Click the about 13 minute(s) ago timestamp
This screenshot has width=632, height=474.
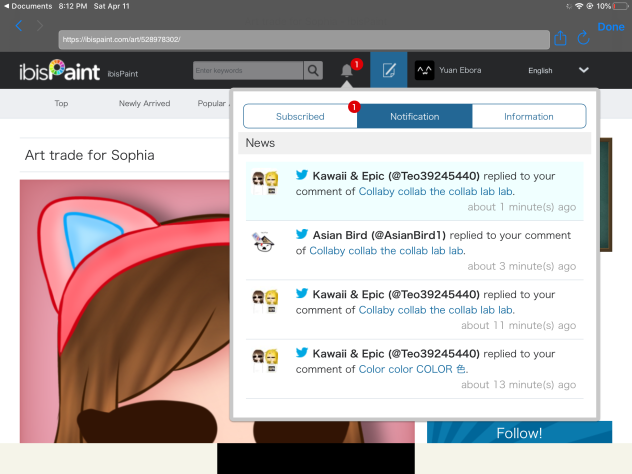pyautogui.click(x=518, y=385)
